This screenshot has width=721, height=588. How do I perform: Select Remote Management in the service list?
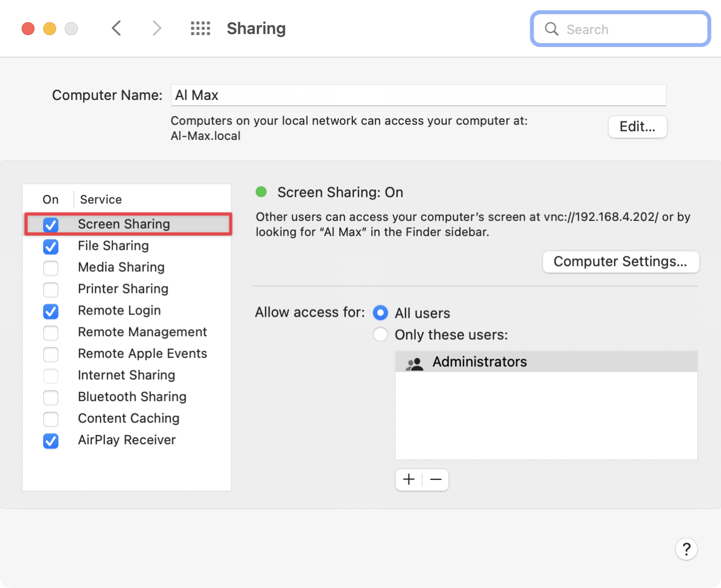[x=142, y=332]
